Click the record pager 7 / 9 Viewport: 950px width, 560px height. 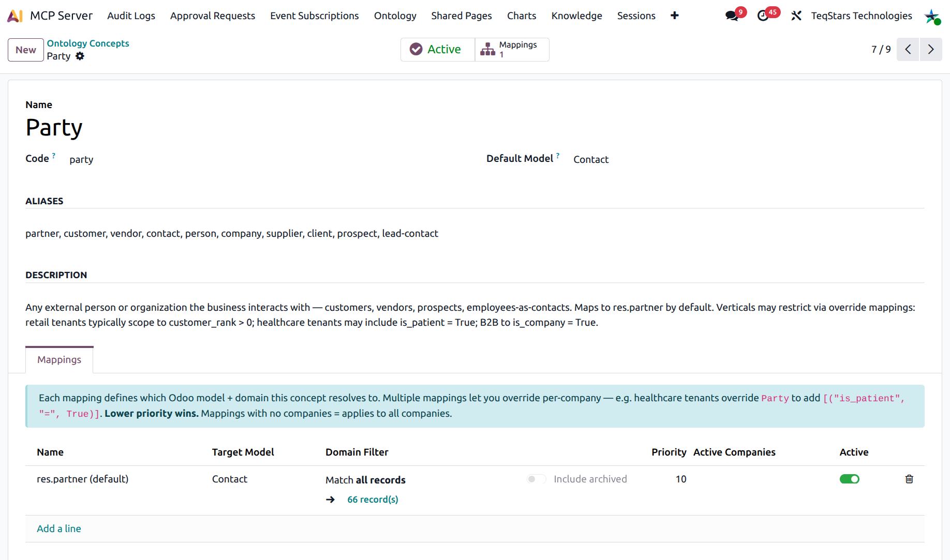point(881,49)
